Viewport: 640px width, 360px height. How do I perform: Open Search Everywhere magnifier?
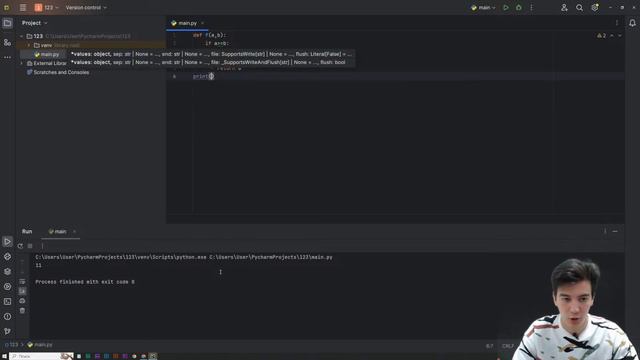(x=579, y=7)
